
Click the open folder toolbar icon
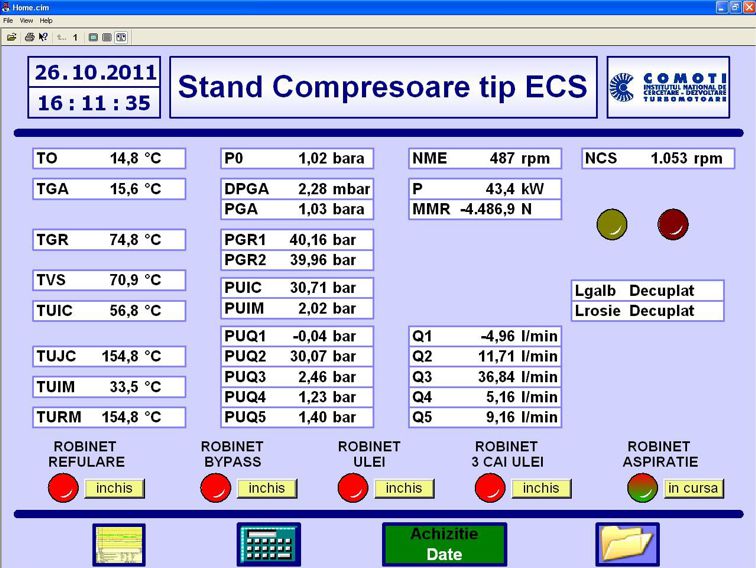[x=12, y=37]
